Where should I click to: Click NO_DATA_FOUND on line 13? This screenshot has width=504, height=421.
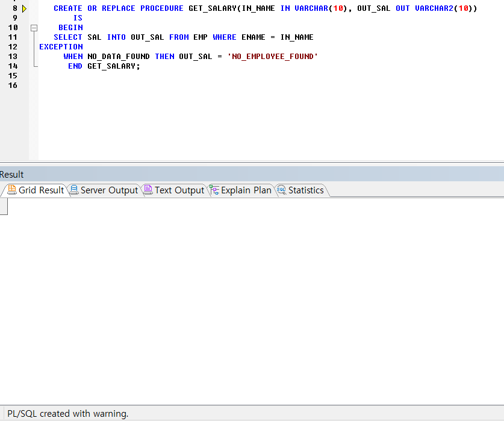point(119,57)
